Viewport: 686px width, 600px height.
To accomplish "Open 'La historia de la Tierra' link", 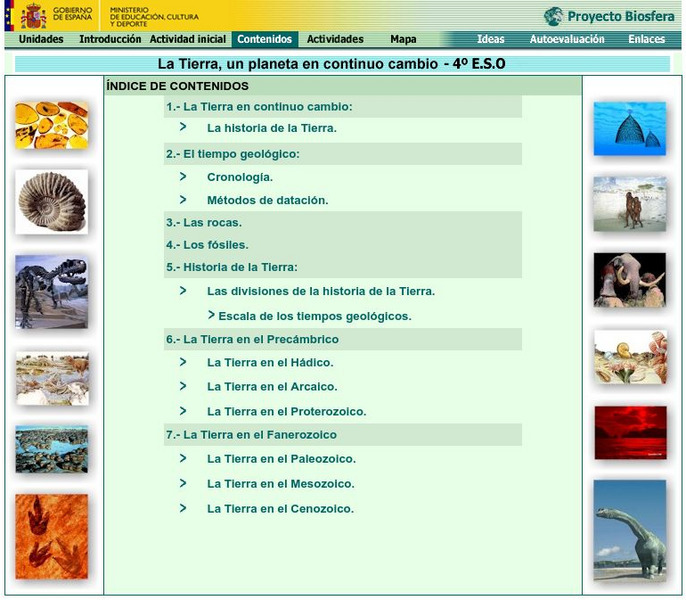I will coord(272,128).
